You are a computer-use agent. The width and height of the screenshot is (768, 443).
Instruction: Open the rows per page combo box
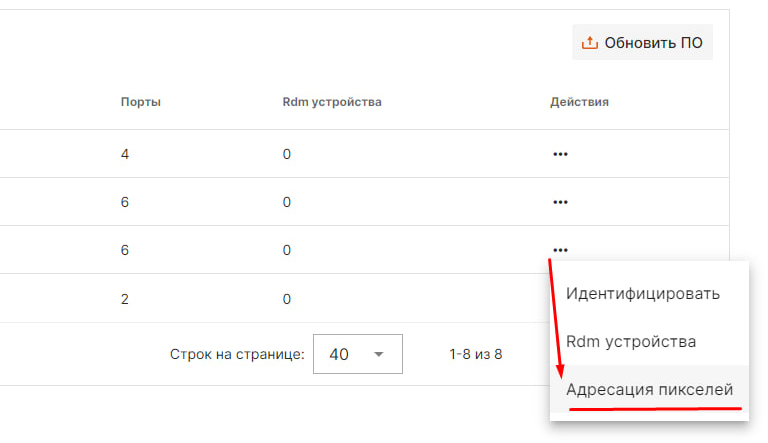click(357, 354)
